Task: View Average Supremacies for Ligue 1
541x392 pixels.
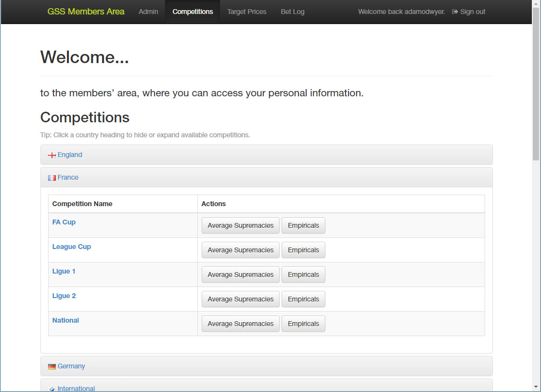Action: 241,274
